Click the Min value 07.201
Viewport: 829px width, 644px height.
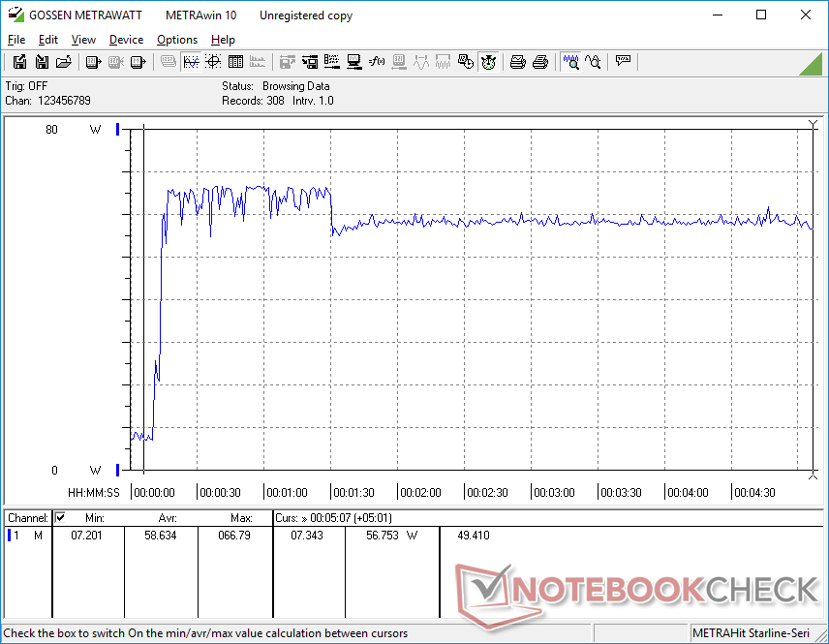click(86, 536)
